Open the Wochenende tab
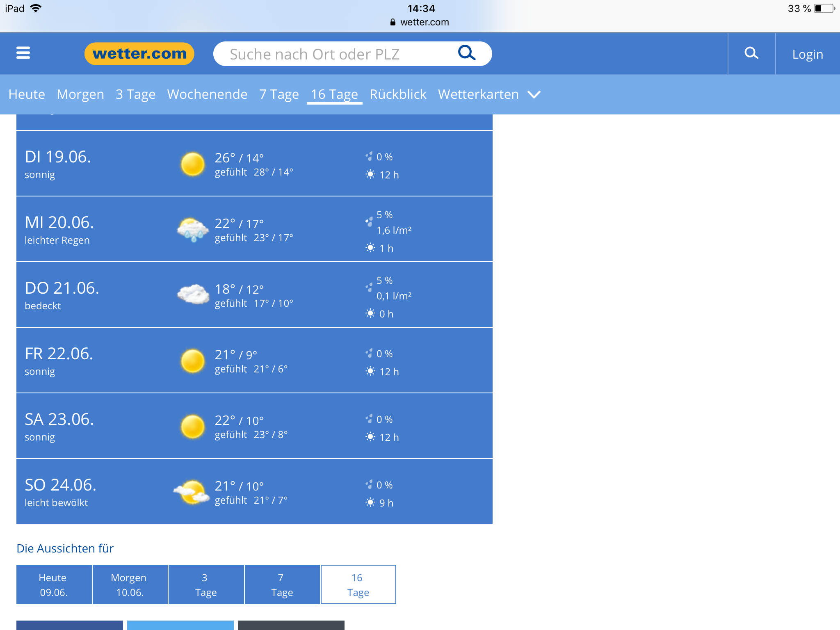 pos(207,94)
